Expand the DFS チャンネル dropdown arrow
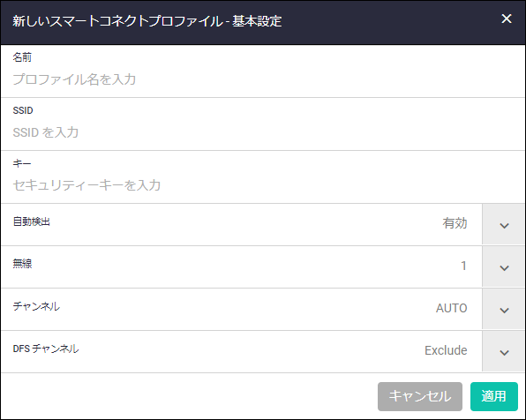The height and width of the screenshot is (420, 526). click(x=504, y=351)
